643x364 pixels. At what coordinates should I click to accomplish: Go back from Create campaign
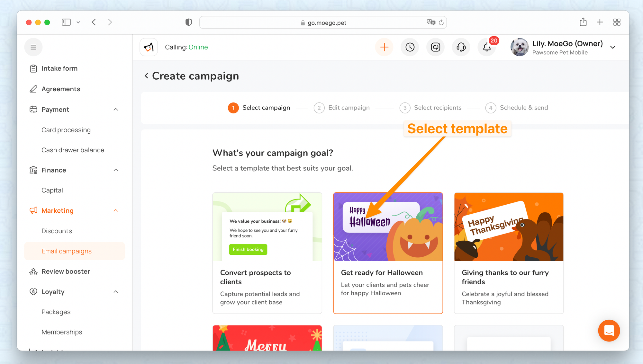pyautogui.click(x=146, y=76)
